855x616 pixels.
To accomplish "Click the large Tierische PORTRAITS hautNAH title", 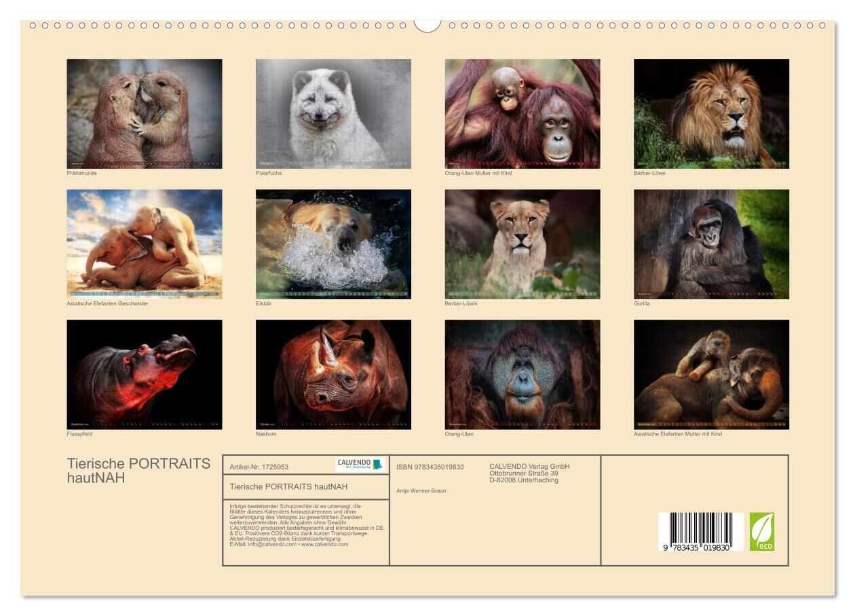I will click(138, 470).
